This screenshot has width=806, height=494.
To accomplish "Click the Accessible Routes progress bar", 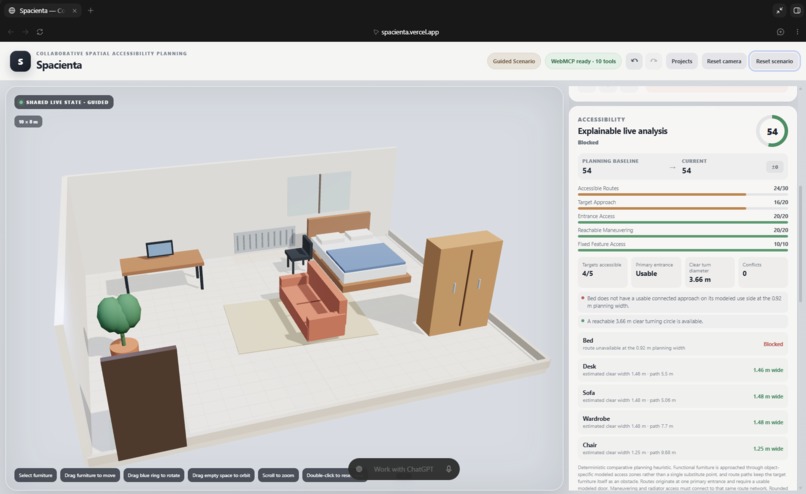I will pos(683,194).
